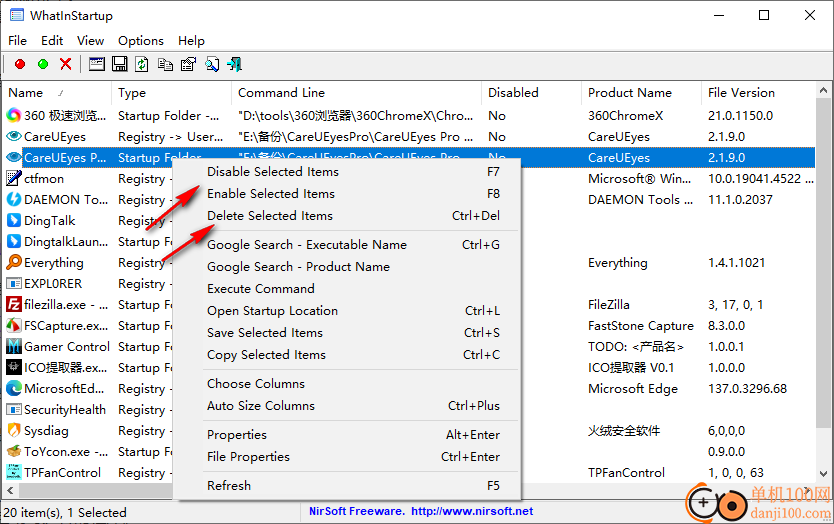Click file version 137.0.3296.68
This screenshot has width=834, height=524.
tap(747, 388)
